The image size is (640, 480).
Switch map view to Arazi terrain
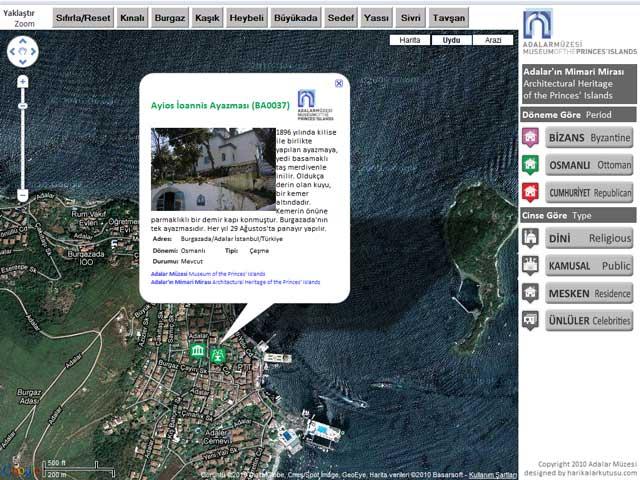click(492, 40)
